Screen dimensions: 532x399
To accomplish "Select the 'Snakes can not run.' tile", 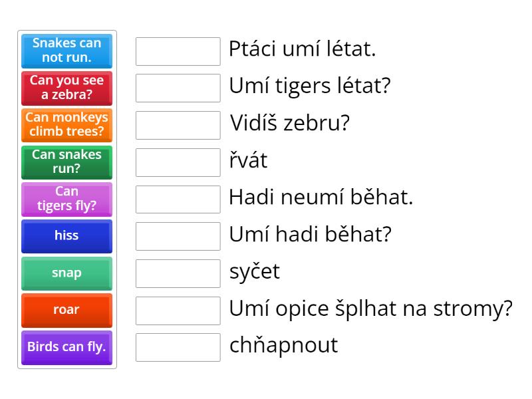I will (x=66, y=51).
